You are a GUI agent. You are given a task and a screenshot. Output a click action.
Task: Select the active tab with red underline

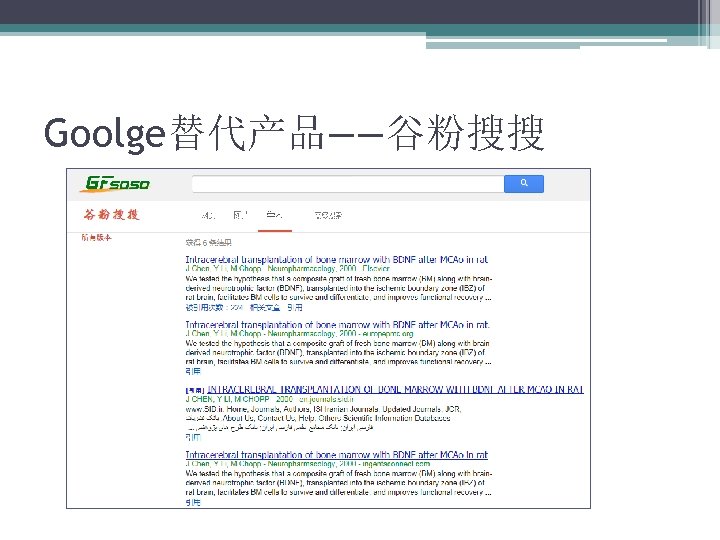(274, 215)
